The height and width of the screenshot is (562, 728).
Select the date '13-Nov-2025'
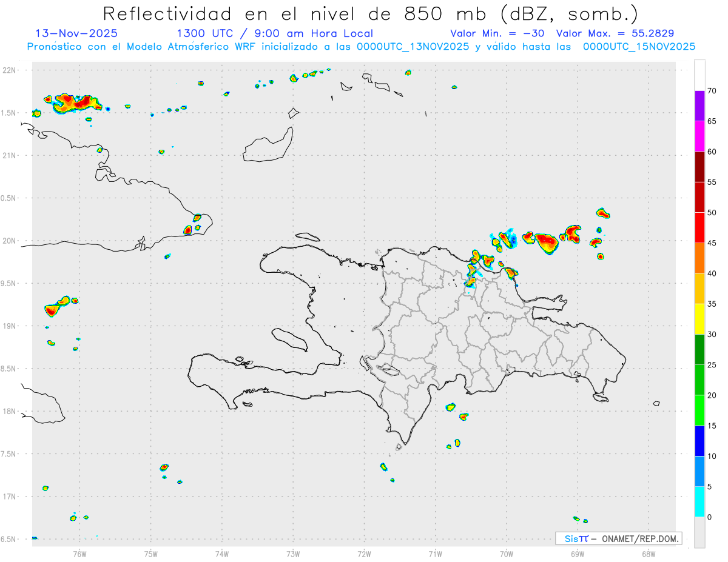coord(76,33)
